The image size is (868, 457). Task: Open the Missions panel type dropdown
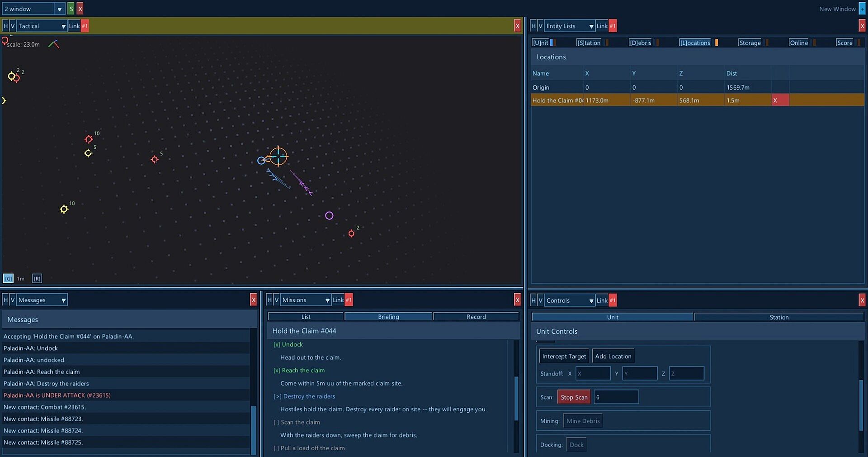pyautogui.click(x=306, y=300)
